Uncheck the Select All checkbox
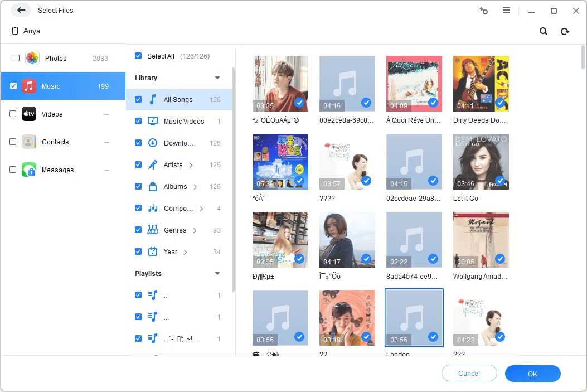This screenshot has height=392, width=587. point(138,56)
